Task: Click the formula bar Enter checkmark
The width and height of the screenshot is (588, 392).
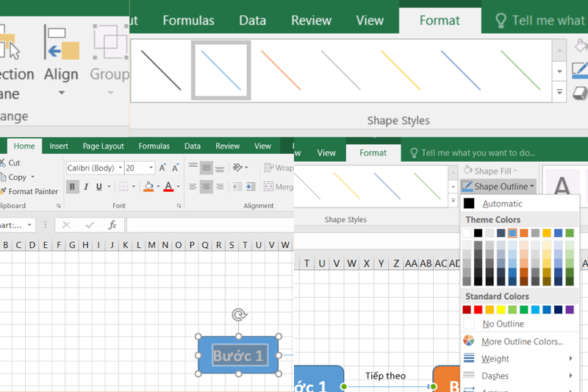Action: pyautogui.click(x=89, y=225)
